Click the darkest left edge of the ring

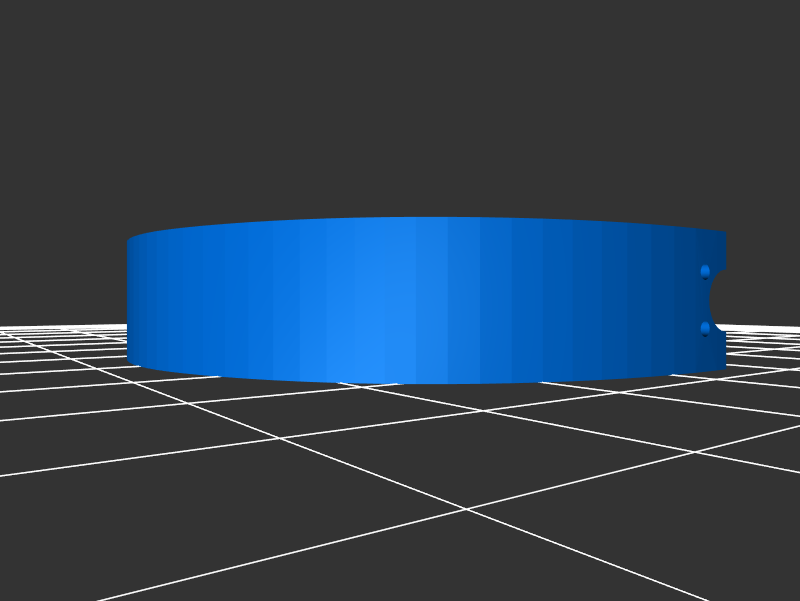point(131,300)
